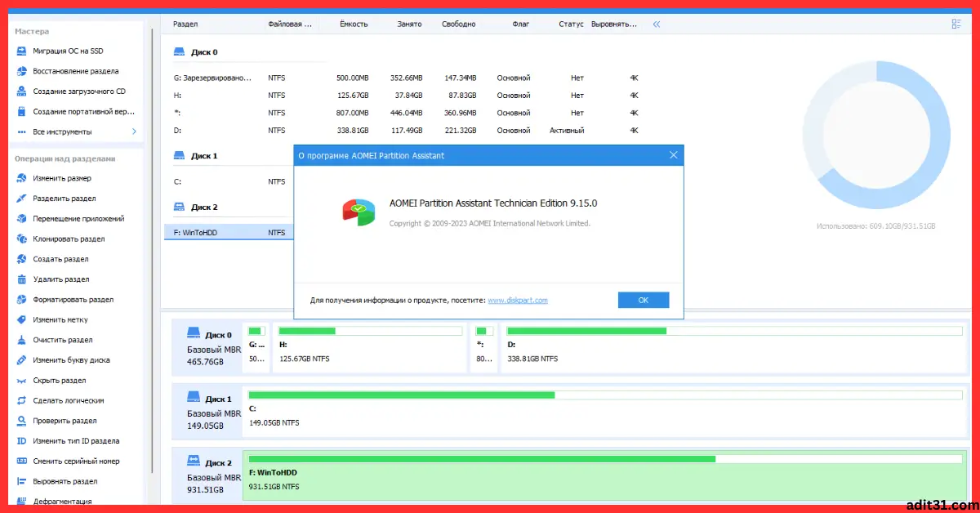Select the H: 125.67GB block in disk map
Viewport: 980px width, 513px height.
pos(370,347)
